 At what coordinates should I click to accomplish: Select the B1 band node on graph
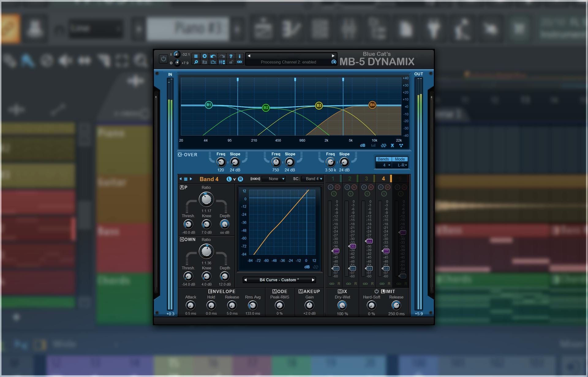(209, 105)
